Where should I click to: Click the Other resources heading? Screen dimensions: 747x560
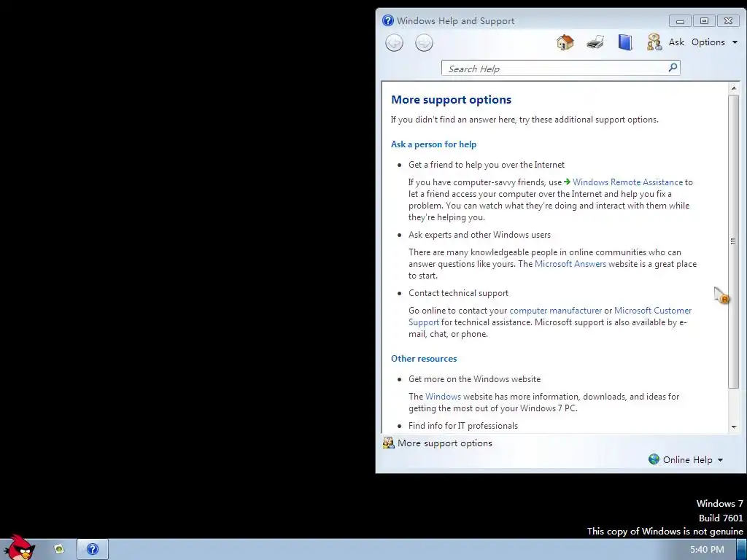click(x=424, y=359)
